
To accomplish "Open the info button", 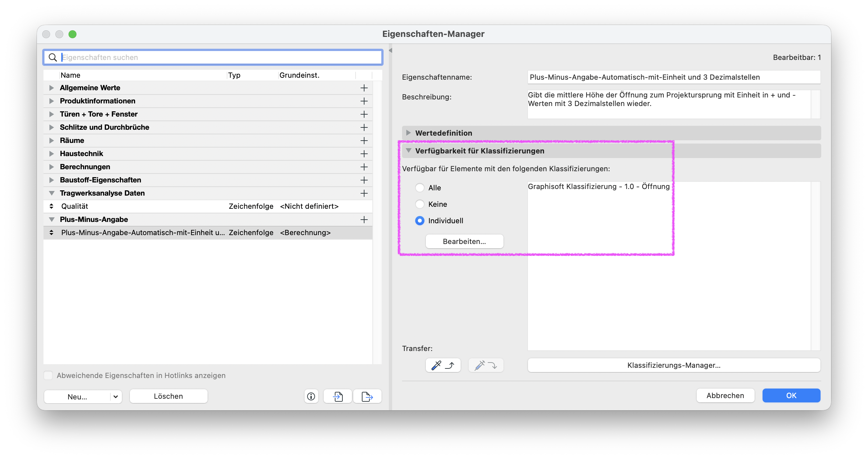I will coord(311,396).
